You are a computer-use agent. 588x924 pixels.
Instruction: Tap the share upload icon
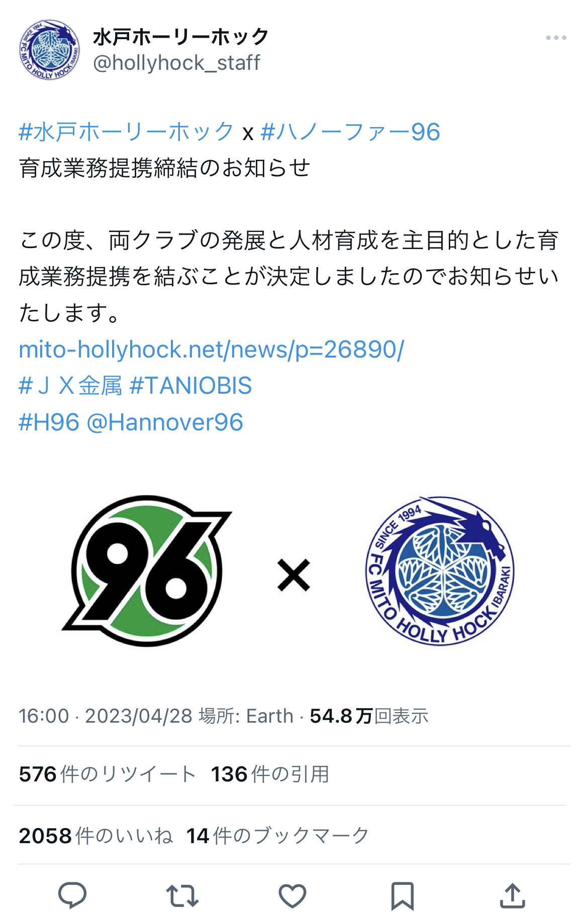(513, 895)
